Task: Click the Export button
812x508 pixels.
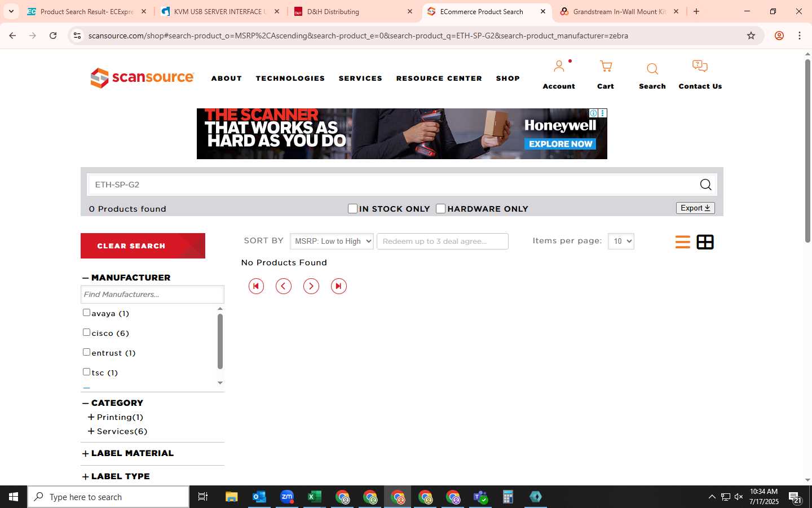Action: click(x=695, y=208)
